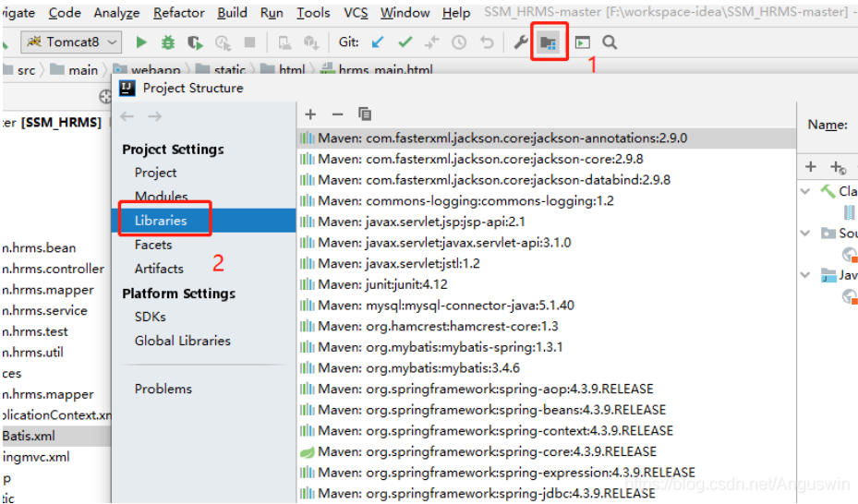Run with coverage using the shield icon
The height and width of the screenshot is (504, 858).
[195, 42]
